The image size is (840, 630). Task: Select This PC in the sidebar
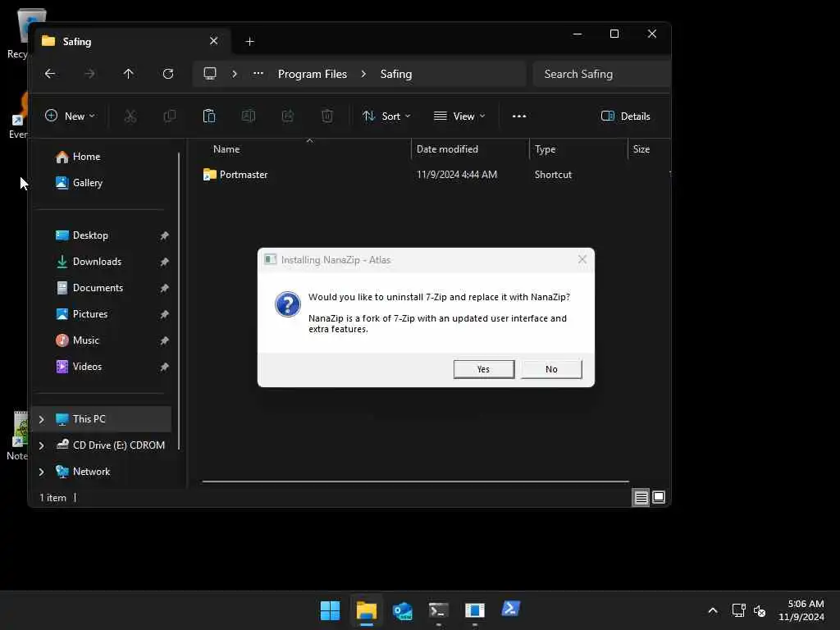point(102,419)
